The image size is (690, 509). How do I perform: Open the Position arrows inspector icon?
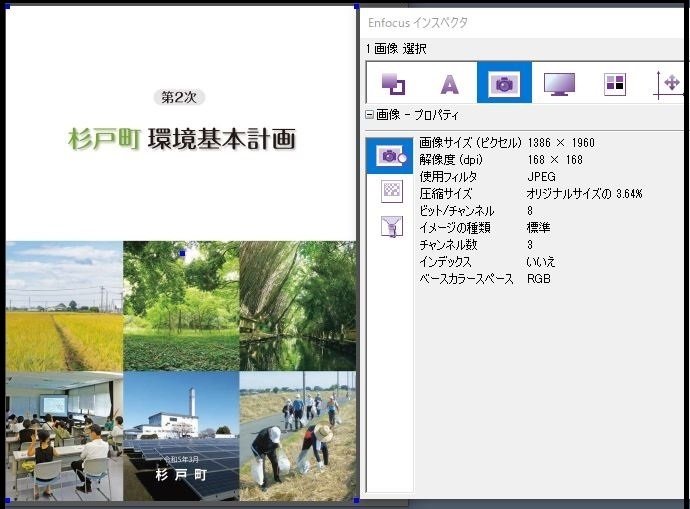(x=668, y=84)
